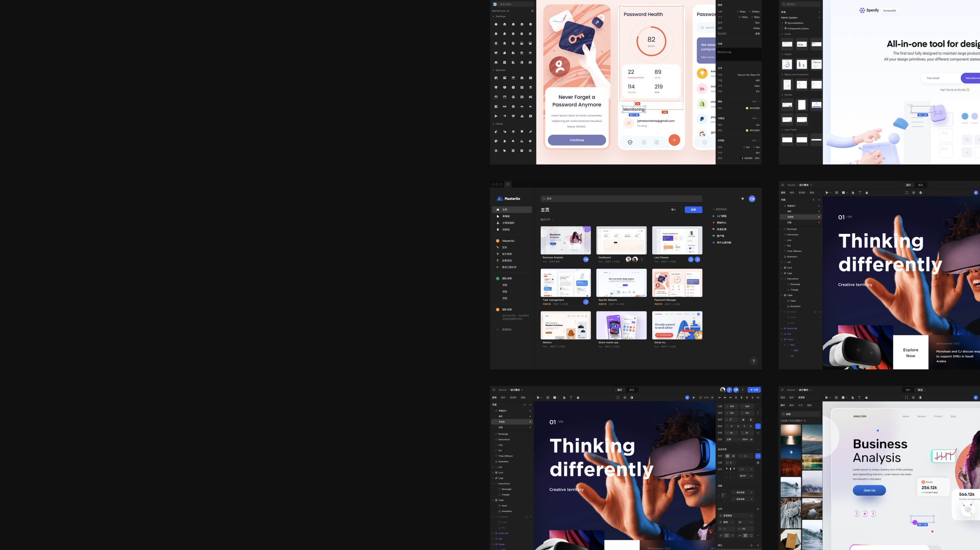Open Admin System dropdown in Specify window
The height and width of the screenshot is (550, 980).
click(x=819, y=18)
